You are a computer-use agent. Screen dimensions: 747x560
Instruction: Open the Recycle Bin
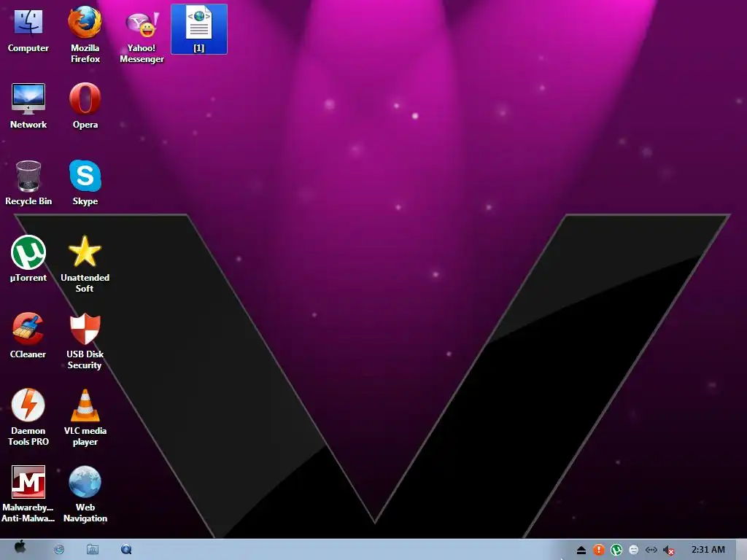(x=28, y=183)
